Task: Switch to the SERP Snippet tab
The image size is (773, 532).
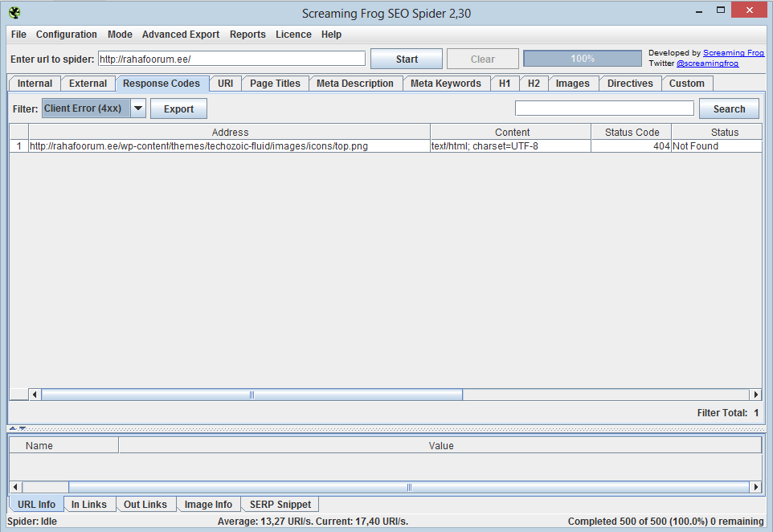Action: tap(280, 505)
